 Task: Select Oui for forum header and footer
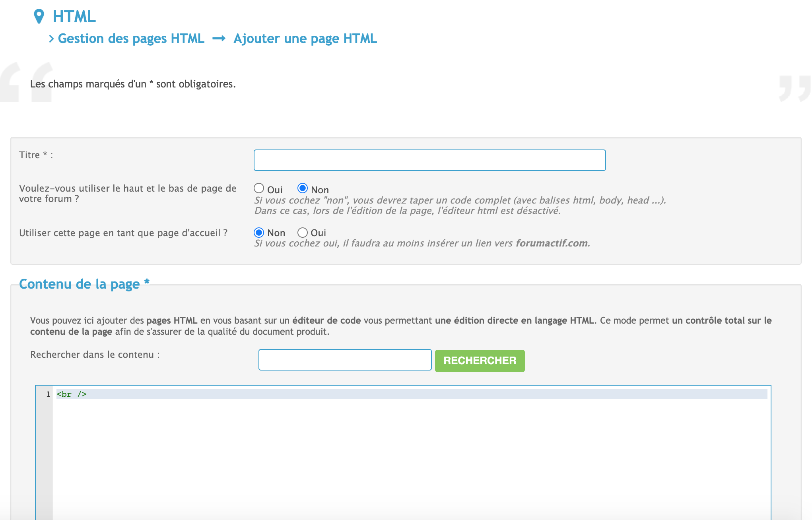(259, 188)
